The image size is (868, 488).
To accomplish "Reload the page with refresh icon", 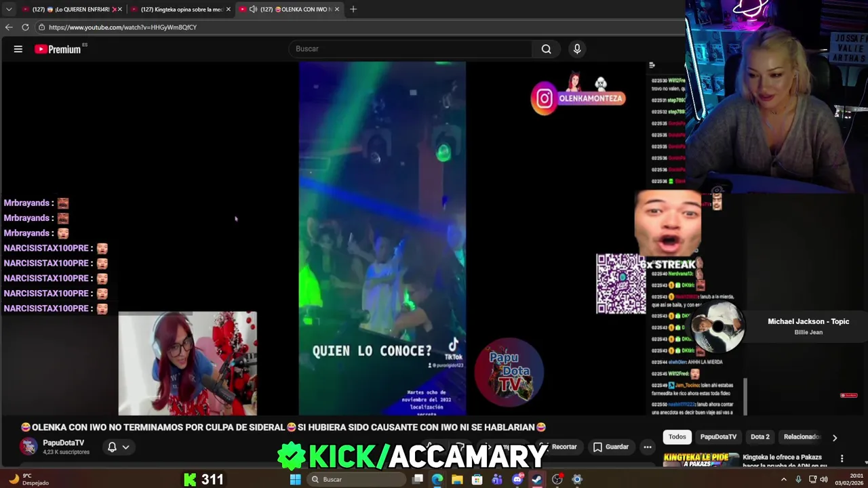I will 25,27.
